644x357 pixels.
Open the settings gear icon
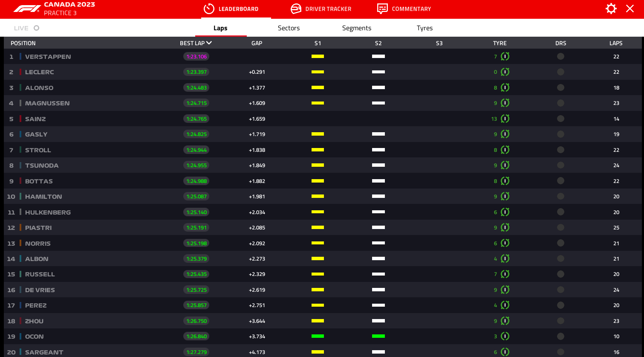click(611, 9)
